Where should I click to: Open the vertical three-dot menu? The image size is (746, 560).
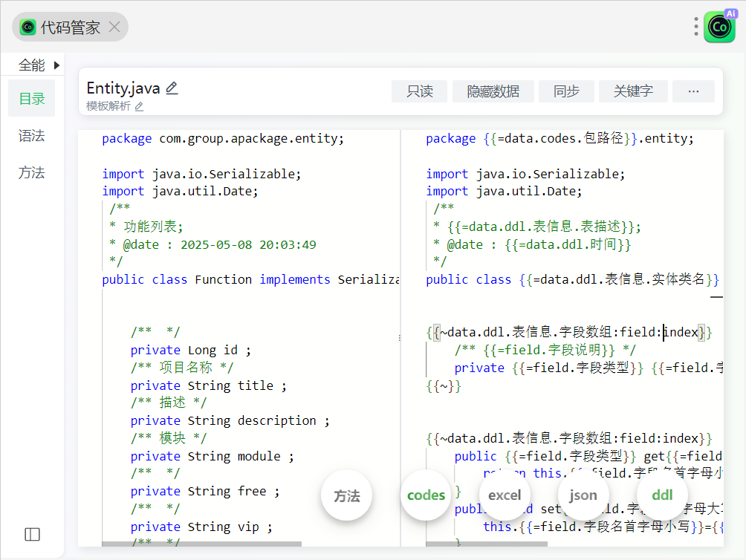coord(696,27)
